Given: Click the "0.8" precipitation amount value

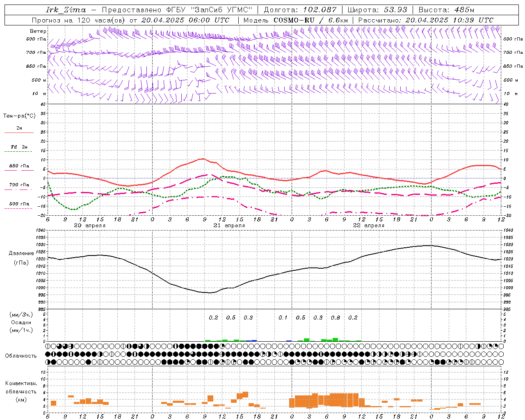Looking at the screenshot, I should coord(336,317).
